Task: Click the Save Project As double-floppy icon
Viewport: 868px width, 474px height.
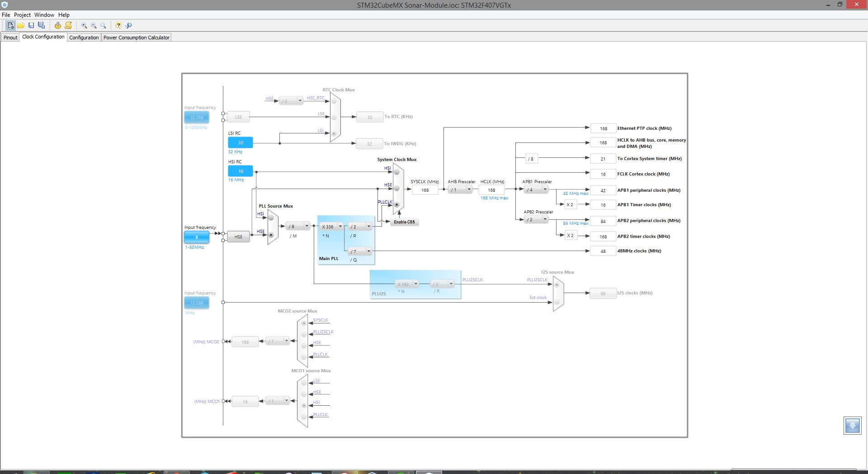Action: click(x=42, y=25)
